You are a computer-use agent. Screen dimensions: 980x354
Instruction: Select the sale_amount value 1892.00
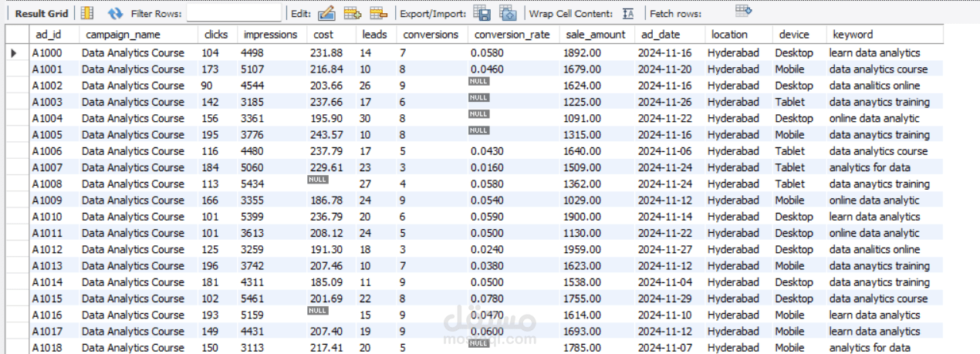point(583,52)
